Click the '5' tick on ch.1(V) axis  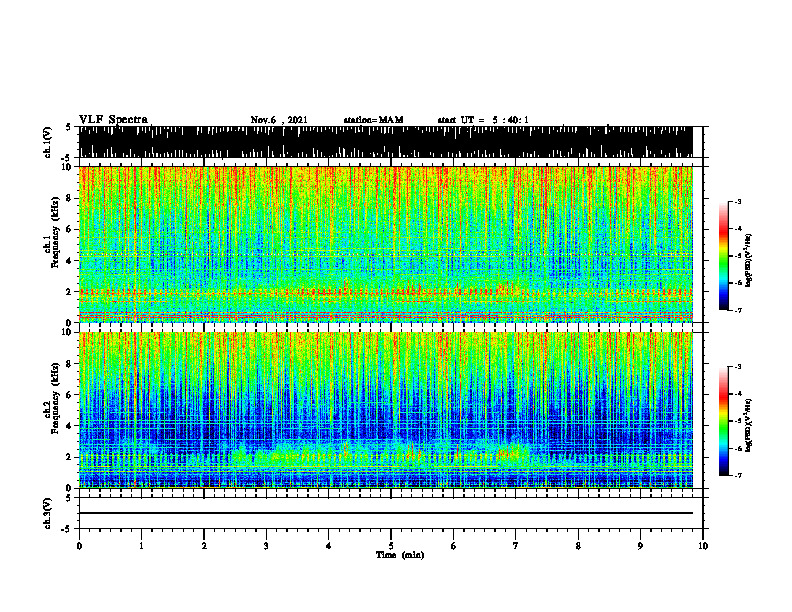click(x=68, y=128)
